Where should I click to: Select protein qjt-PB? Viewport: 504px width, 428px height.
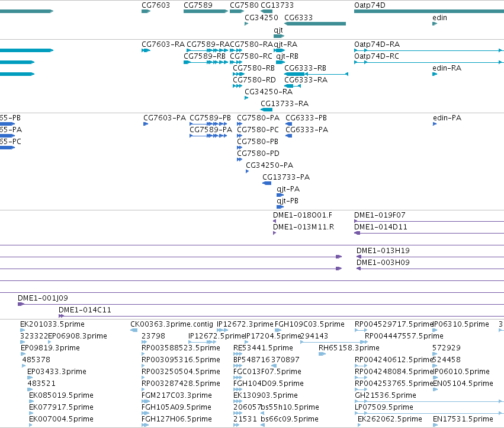[287, 201]
